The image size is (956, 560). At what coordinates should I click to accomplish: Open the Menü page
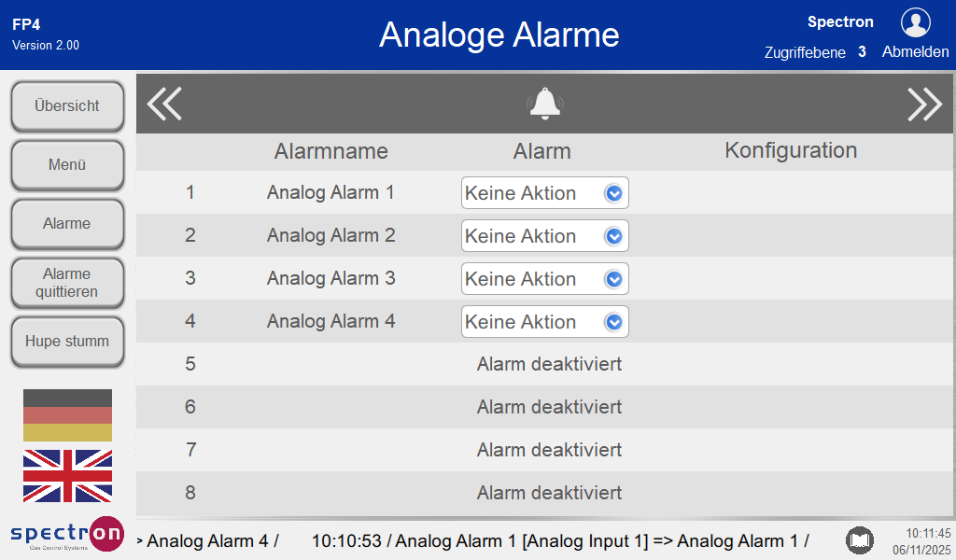[67, 165]
